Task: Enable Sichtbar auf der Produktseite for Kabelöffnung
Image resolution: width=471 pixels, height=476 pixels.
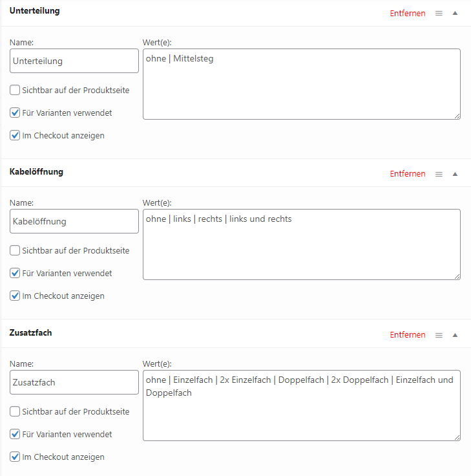Action: [15, 250]
